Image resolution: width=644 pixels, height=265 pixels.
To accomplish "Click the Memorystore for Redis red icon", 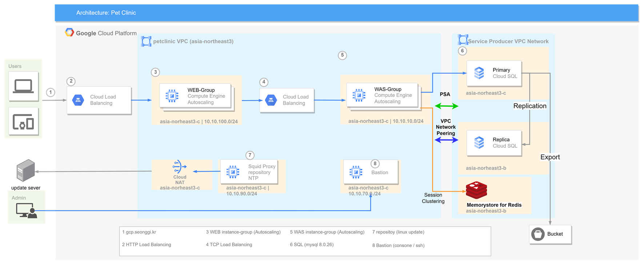I will pyautogui.click(x=476, y=190).
